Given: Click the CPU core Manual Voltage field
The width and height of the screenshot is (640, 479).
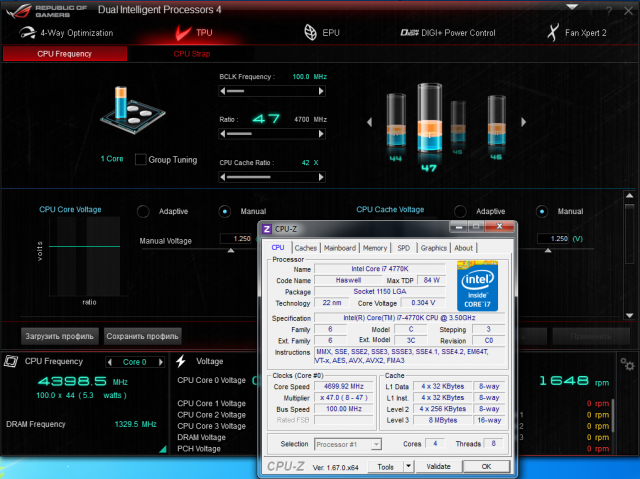Looking at the screenshot, I should [x=236, y=239].
